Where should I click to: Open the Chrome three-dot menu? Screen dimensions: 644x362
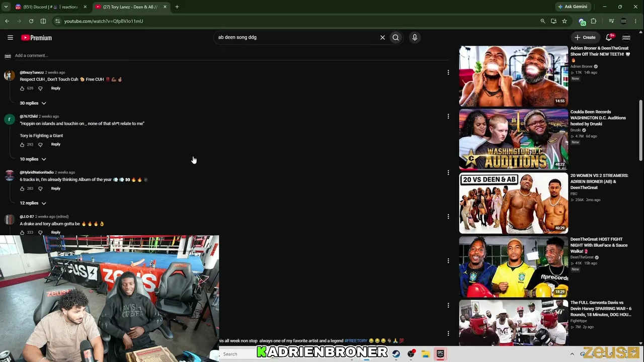tap(636, 21)
